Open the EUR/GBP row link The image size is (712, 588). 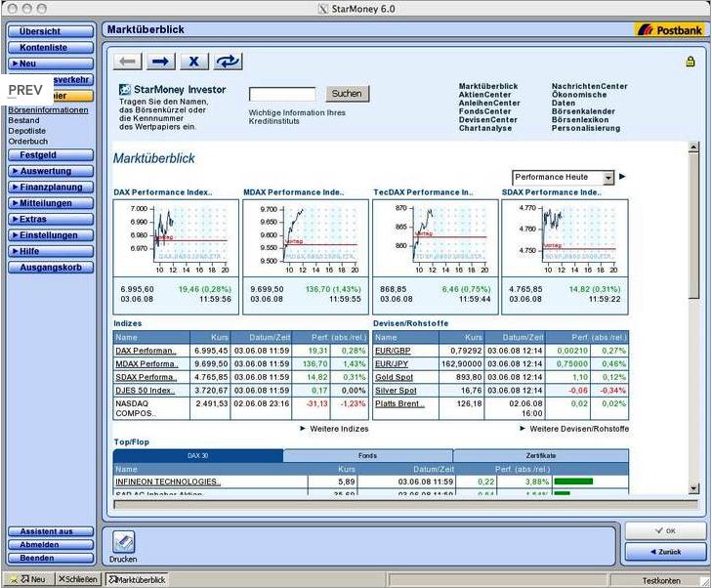[x=393, y=351]
